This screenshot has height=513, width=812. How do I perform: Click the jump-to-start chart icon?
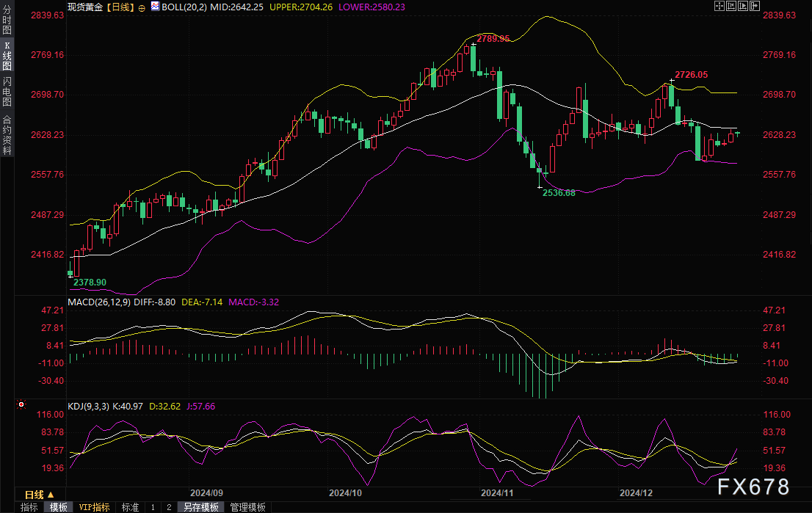click(x=730, y=6)
